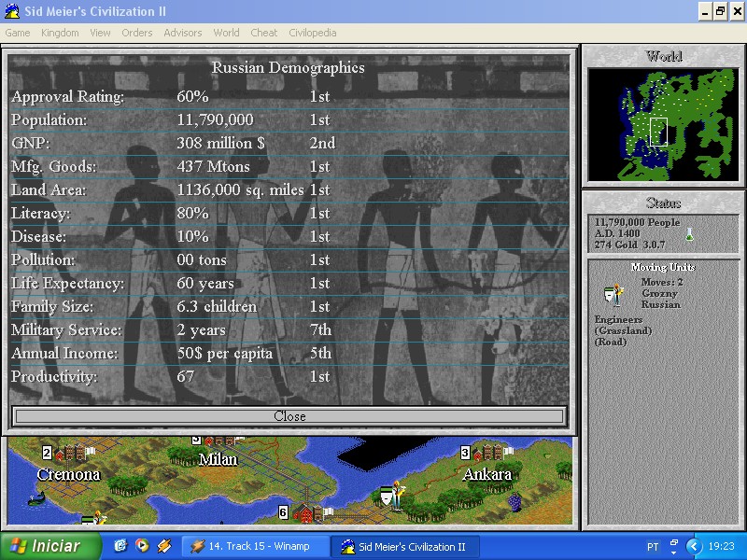Click the "6.3 children" Family Size value

click(217, 307)
